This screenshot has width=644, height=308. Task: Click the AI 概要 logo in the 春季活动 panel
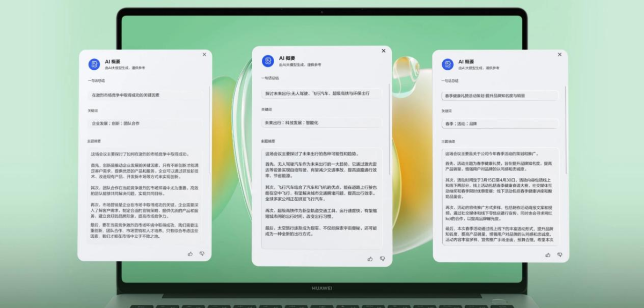pos(448,64)
